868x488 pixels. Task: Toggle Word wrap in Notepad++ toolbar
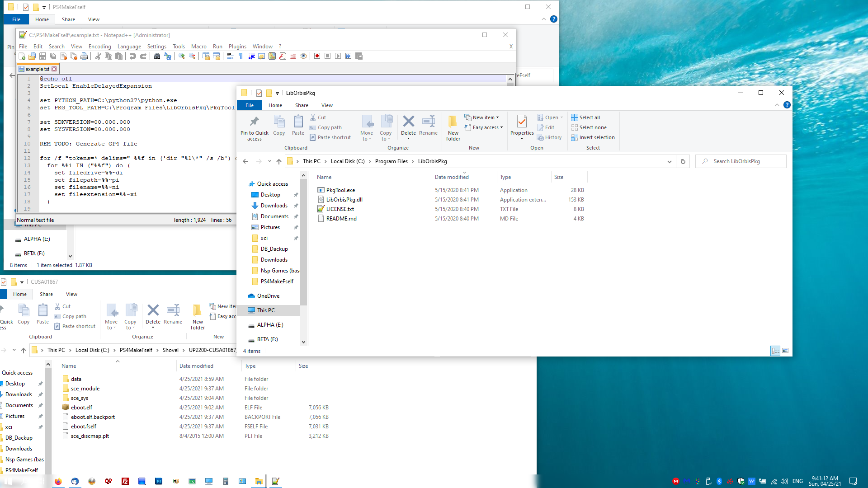[230, 56]
